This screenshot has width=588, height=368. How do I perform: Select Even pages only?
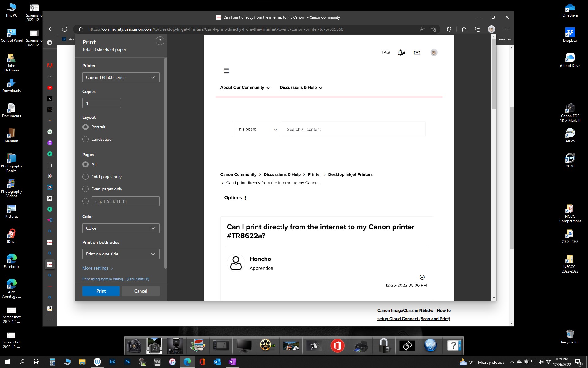point(86,189)
